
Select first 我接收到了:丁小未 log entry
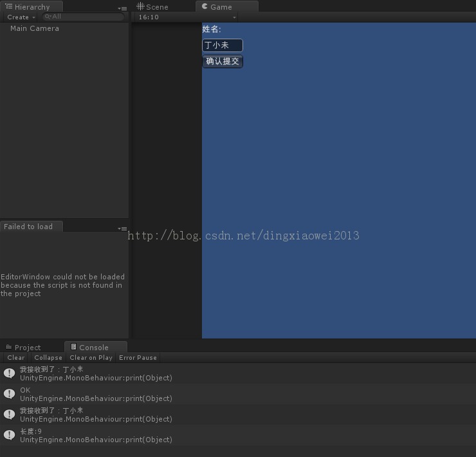238,373
